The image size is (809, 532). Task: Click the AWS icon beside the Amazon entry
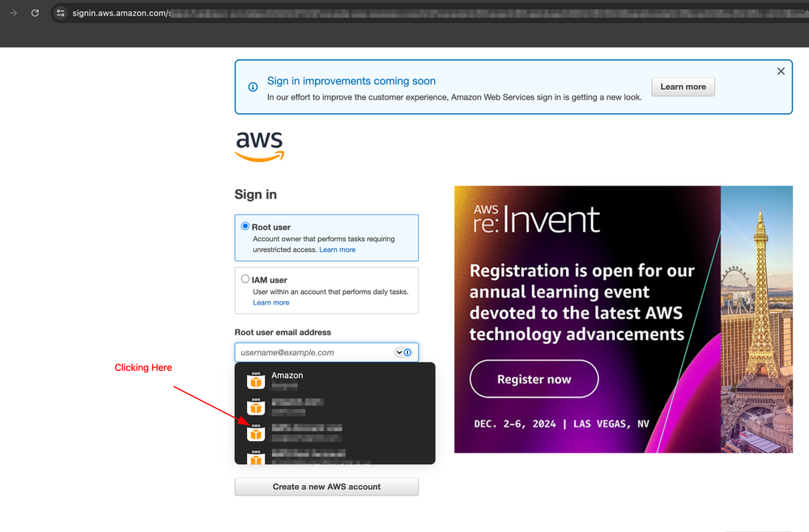(x=256, y=380)
